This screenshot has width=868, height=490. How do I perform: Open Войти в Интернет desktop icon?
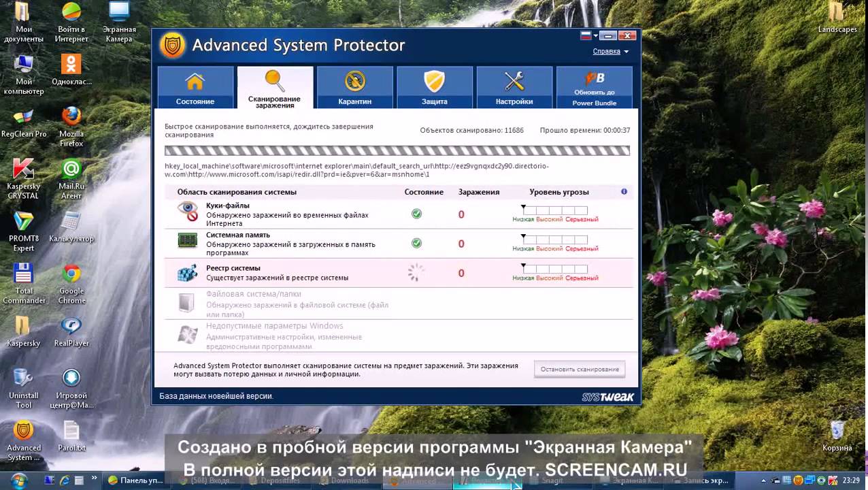pyautogui.click(x=72, y=22)
